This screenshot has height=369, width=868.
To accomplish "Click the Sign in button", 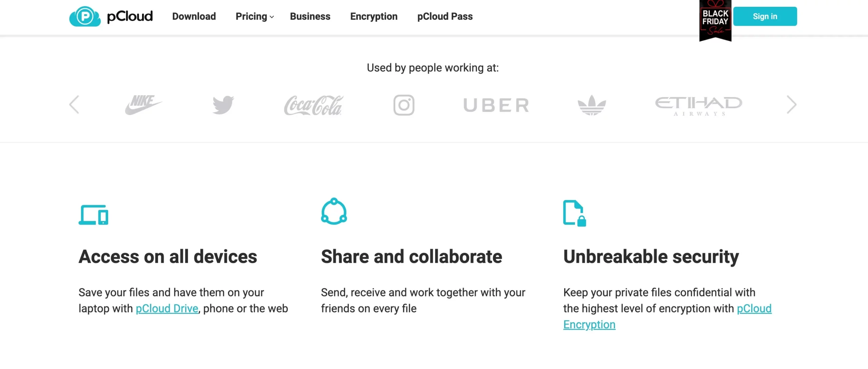I will coord(765,16).
